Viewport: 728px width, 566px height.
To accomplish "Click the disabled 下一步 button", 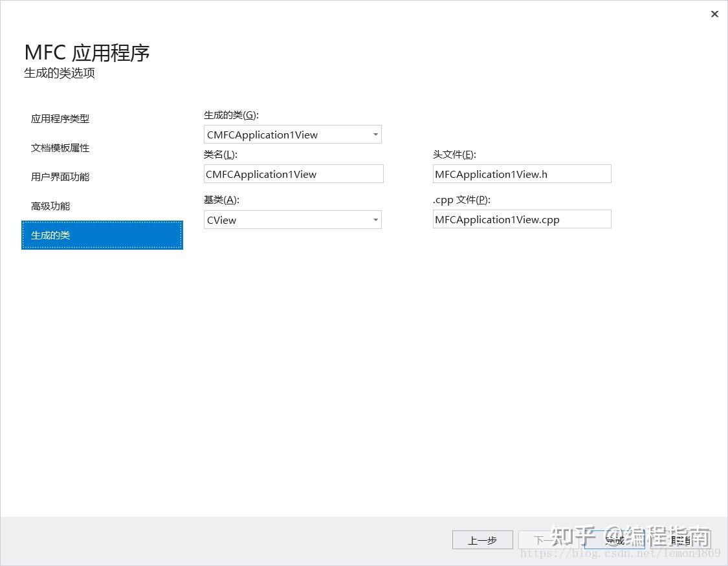I will [x=549, y=539].
